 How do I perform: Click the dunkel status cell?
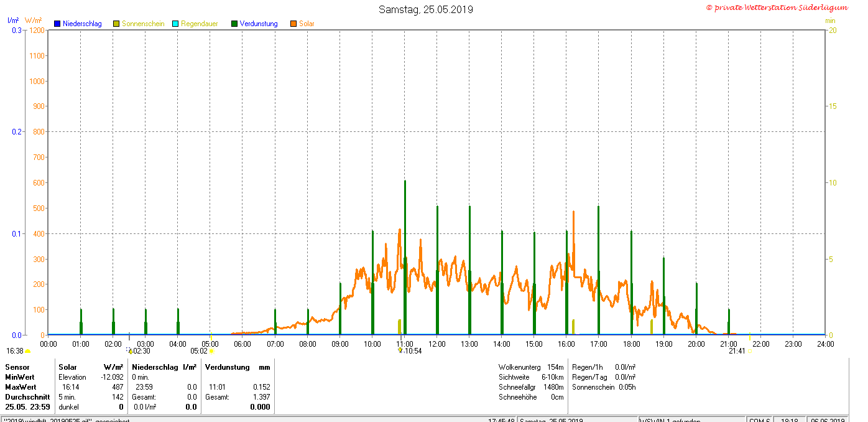pos(68,407)
